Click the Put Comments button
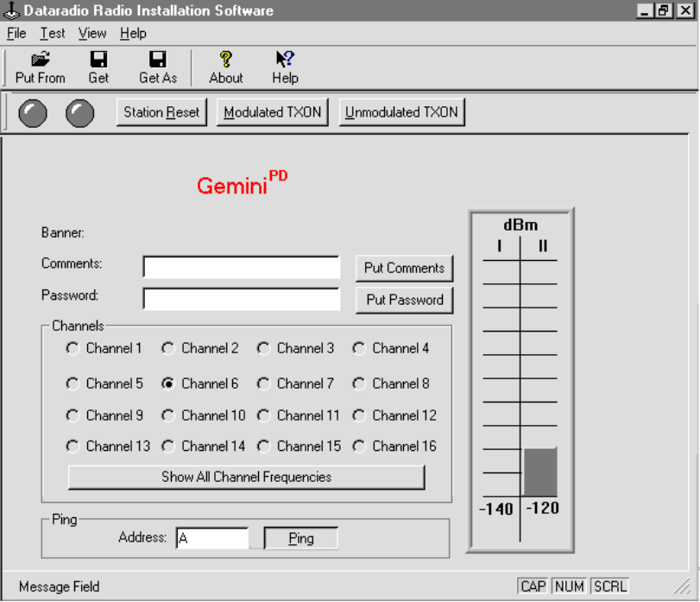 tap(405, 269)
